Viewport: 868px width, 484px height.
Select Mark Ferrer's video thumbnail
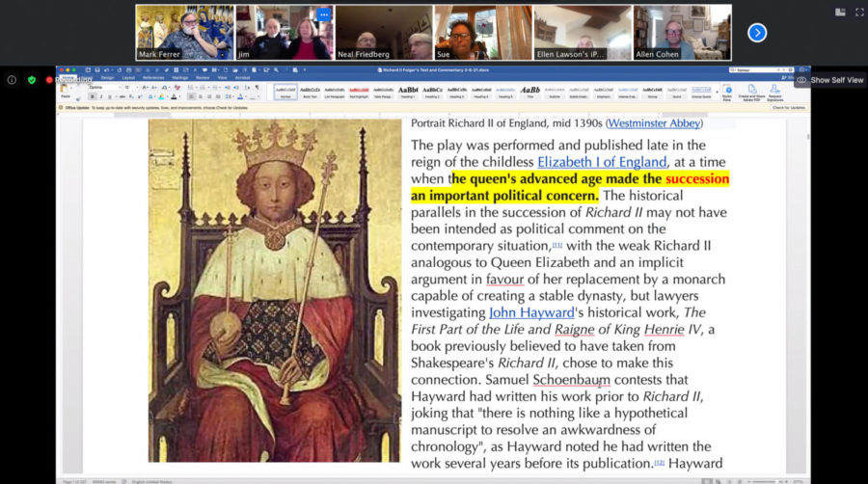[x=184, y=33]
